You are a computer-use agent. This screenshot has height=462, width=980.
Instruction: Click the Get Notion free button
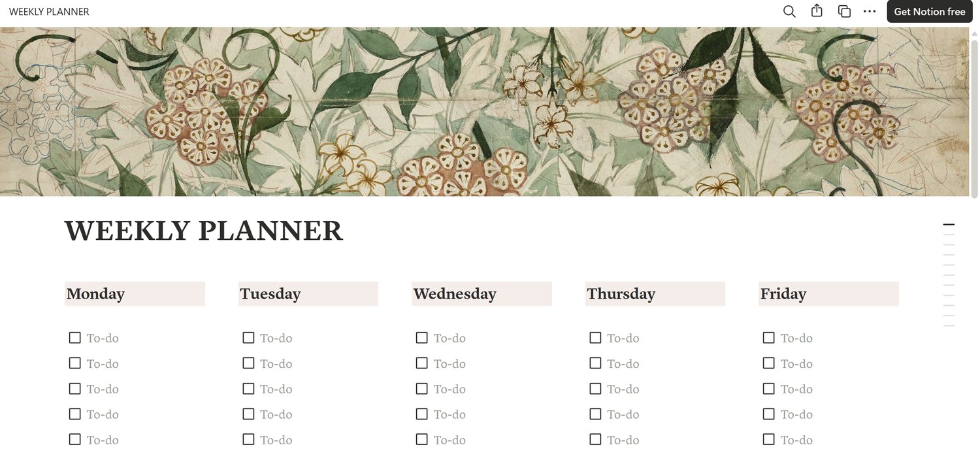click(929, 12)
